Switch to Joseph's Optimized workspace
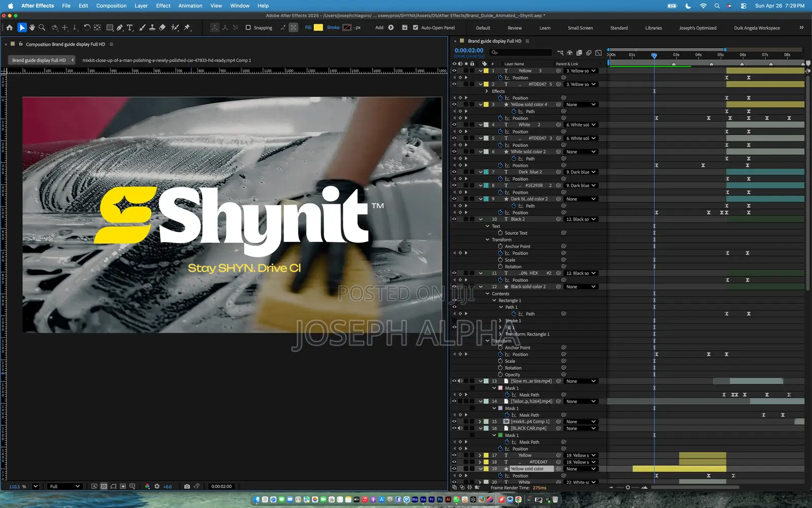 click(698, 28)
